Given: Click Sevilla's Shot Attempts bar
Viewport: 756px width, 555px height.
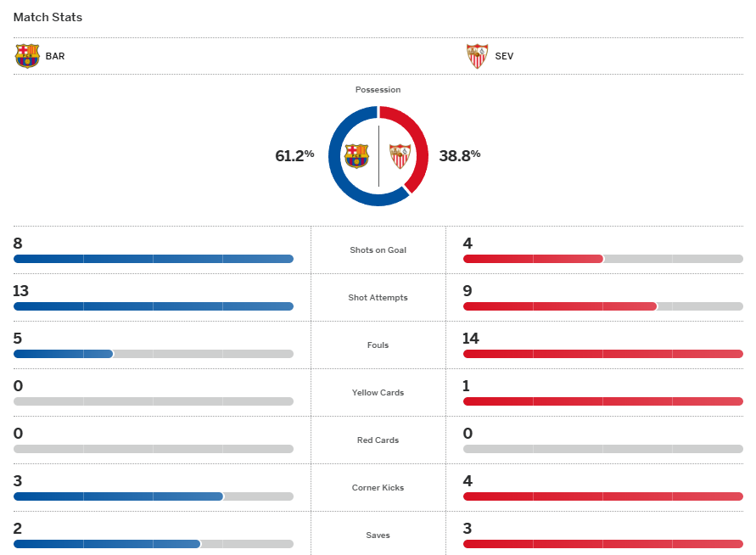Looking at the screenshot, I should point(602,306).
